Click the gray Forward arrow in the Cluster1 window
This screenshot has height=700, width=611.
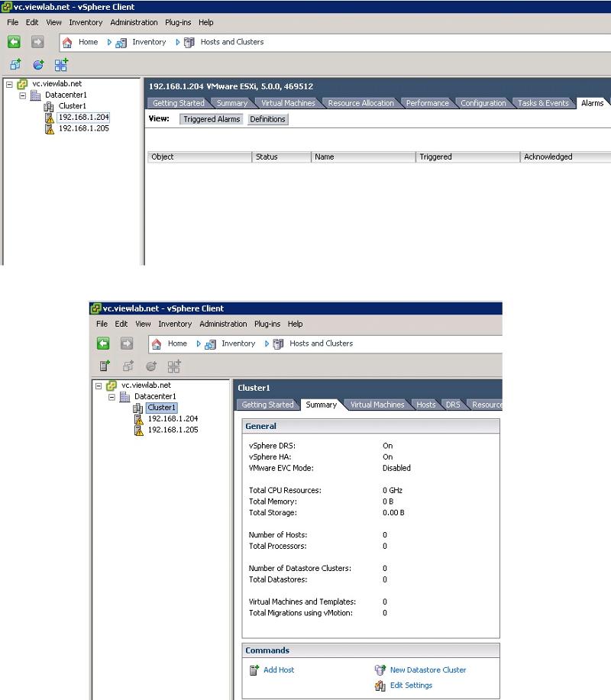[x=127, y=344]
